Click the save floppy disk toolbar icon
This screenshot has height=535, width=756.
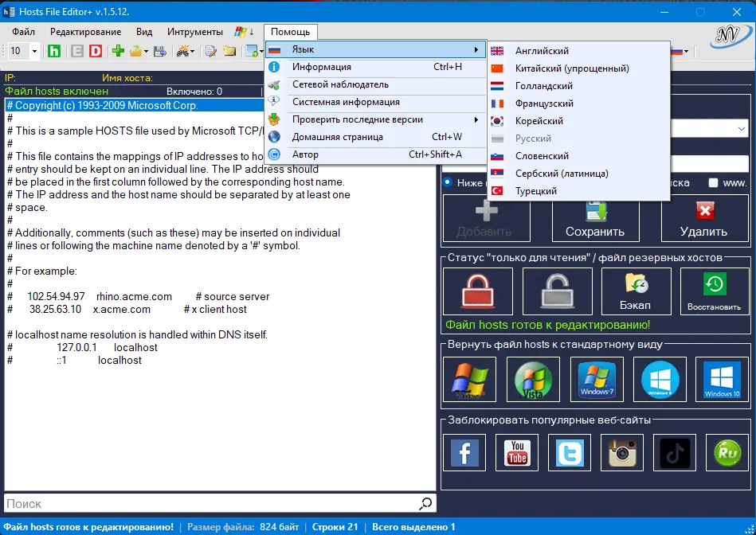point(160,51)
